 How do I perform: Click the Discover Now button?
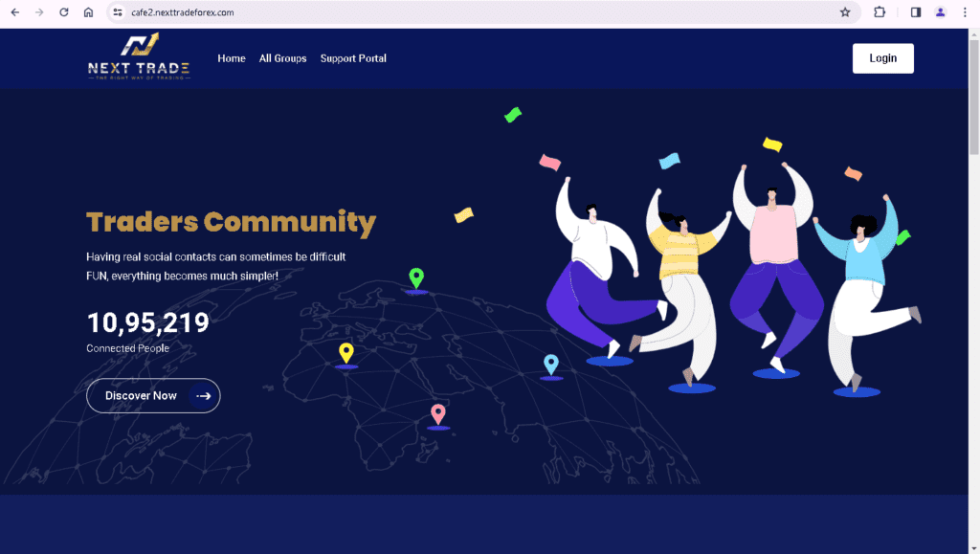click(x=153, y=396)
